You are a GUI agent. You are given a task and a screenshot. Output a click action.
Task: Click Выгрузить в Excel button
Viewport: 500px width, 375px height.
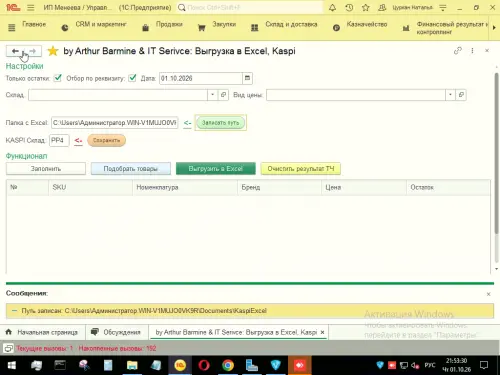pyautogui.click(x=216, y=169)
